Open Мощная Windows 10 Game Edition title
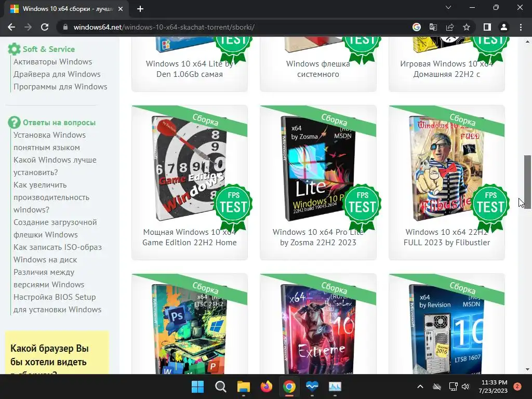This screenshot has width=532, height=399. tap(189, 237)
